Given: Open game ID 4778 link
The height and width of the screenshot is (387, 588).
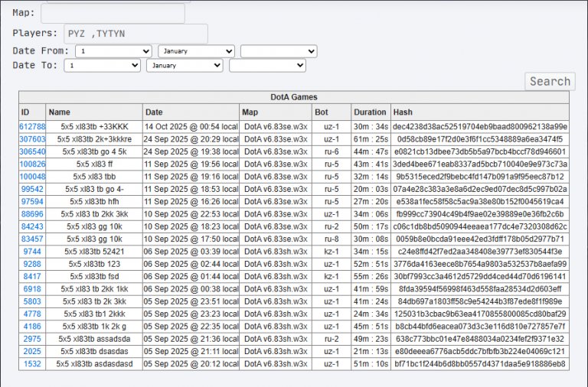Looking at the screenshot, I should tap(32, 314).
